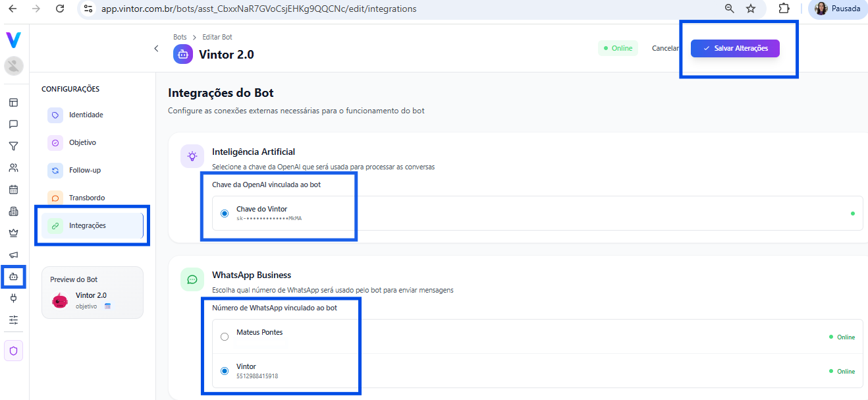Zoom with the browser magnifier icon
The height and width of the screenshot is (400, 868).
click(x=729, y=9)
